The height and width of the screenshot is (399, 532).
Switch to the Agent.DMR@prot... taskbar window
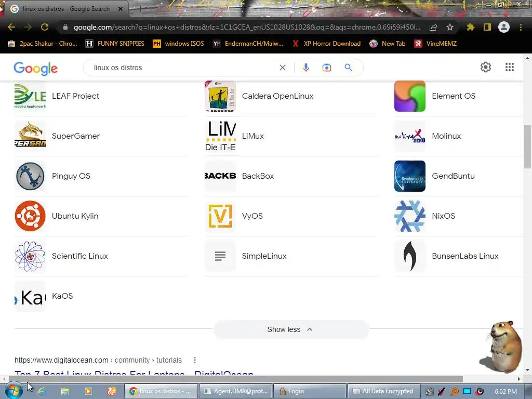click(235, 391)
